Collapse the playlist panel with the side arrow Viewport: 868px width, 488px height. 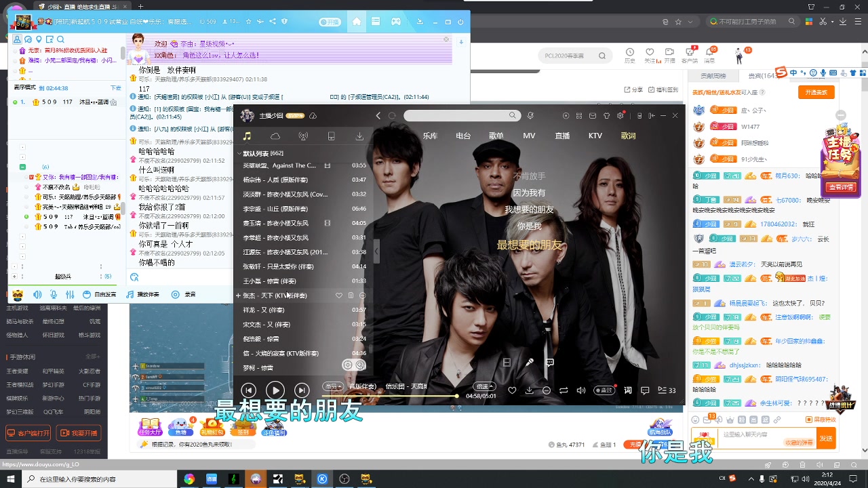click(376, 251)
